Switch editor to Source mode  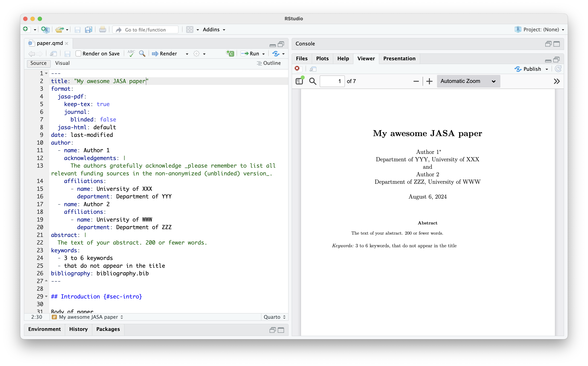(x=39, y=63)
